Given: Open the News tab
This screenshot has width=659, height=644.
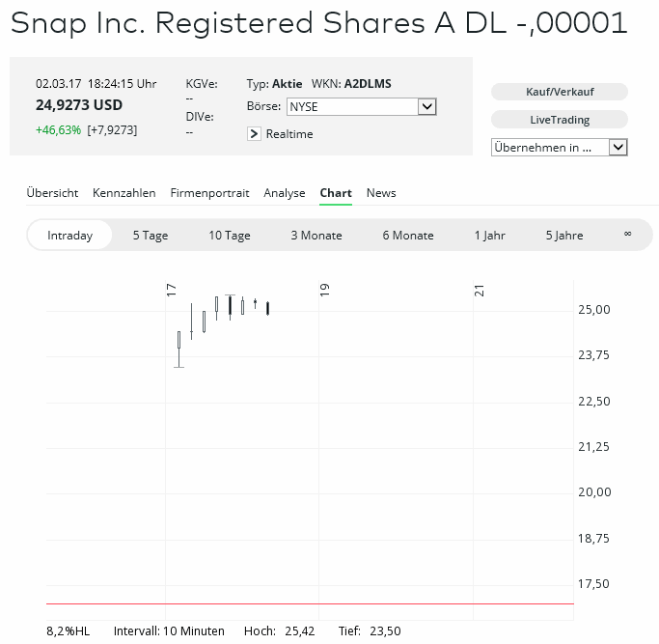Looking at the screenshot, I should [x=381, y=193].
